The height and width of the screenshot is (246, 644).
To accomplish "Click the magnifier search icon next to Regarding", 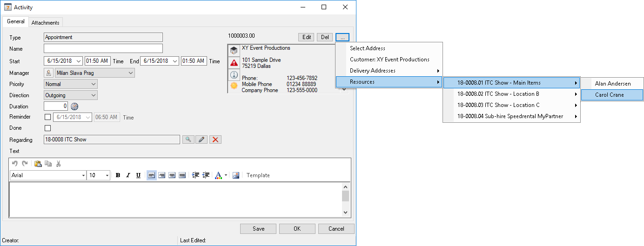I will click(188, 140).
